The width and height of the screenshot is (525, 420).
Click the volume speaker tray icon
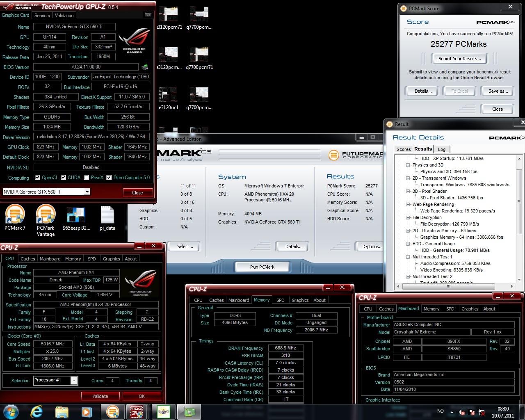tap(461, 412)
